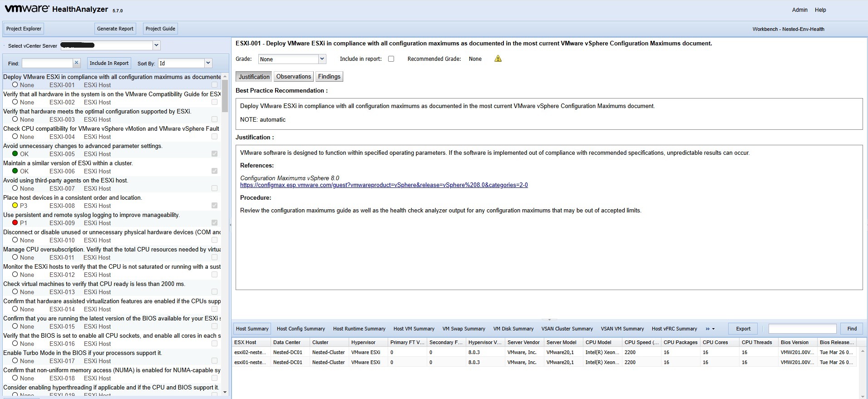
Task: Click the green OK status dot for ESXI-005
Action: tap(15, 153)
